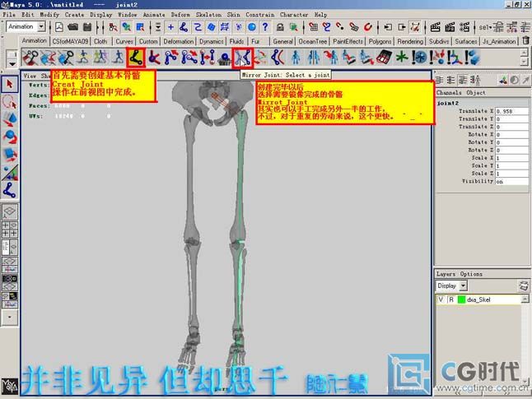The height and width of the screenshot is (399, 532).
Task: Select the Joint Tool shelf icon
Action: tap(136, 58)
